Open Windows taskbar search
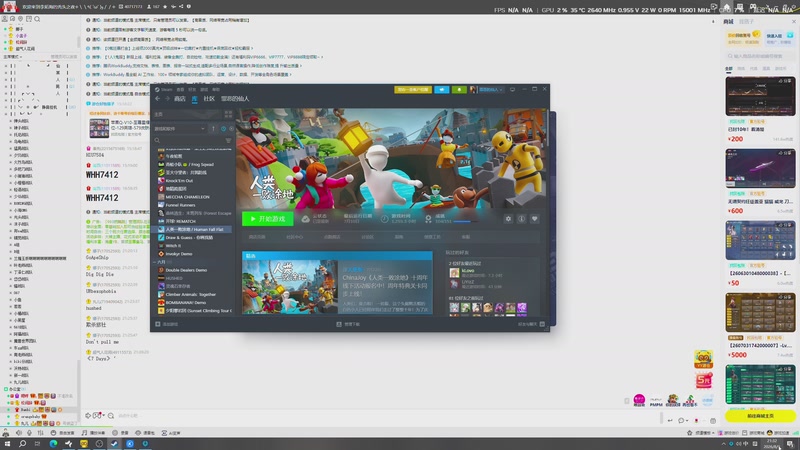The height and width of the screenshot is (450, 800). (x=22, y=444)
